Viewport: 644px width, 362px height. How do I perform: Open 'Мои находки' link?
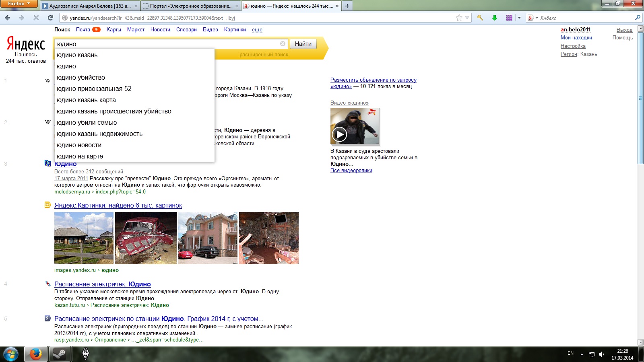click(576, 38)
